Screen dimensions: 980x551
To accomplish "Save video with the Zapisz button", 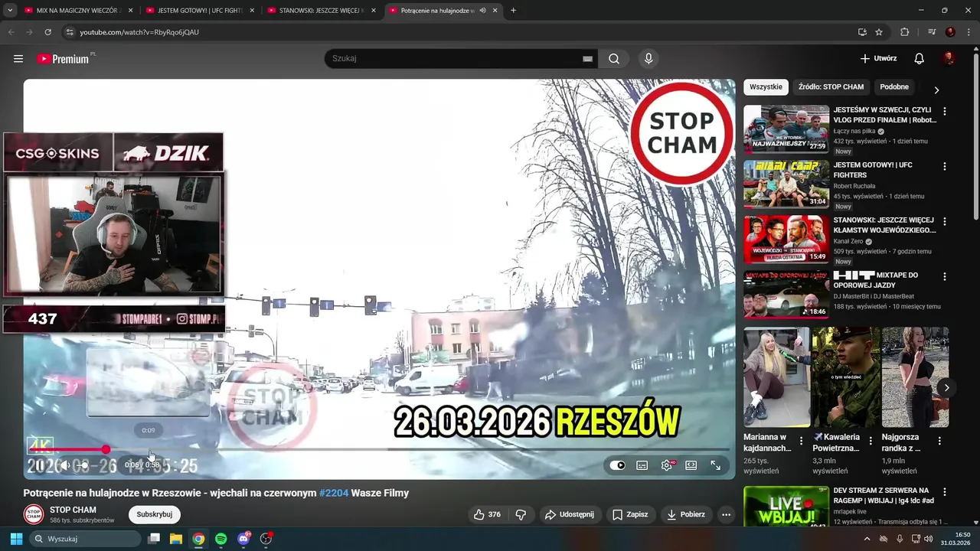I will coord(630,514).
